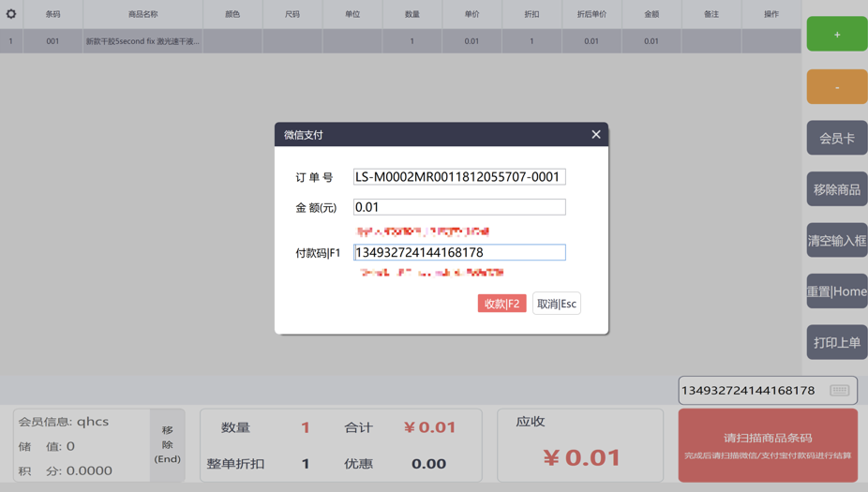
Task: Click the 单价 column header
Action: point(471,14)
